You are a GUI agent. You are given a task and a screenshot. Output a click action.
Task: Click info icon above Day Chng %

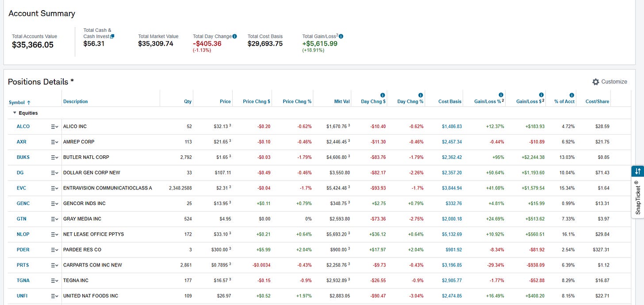pos(421,95)
